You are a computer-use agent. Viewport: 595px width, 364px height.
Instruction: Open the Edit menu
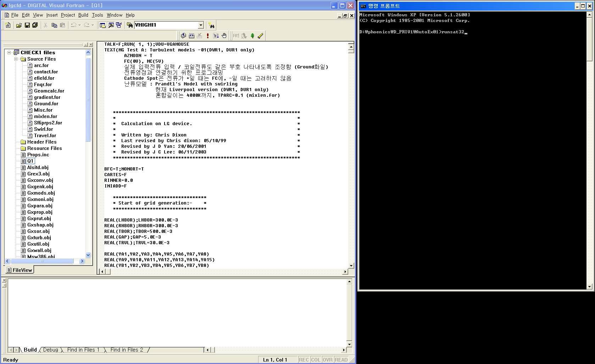26,15
